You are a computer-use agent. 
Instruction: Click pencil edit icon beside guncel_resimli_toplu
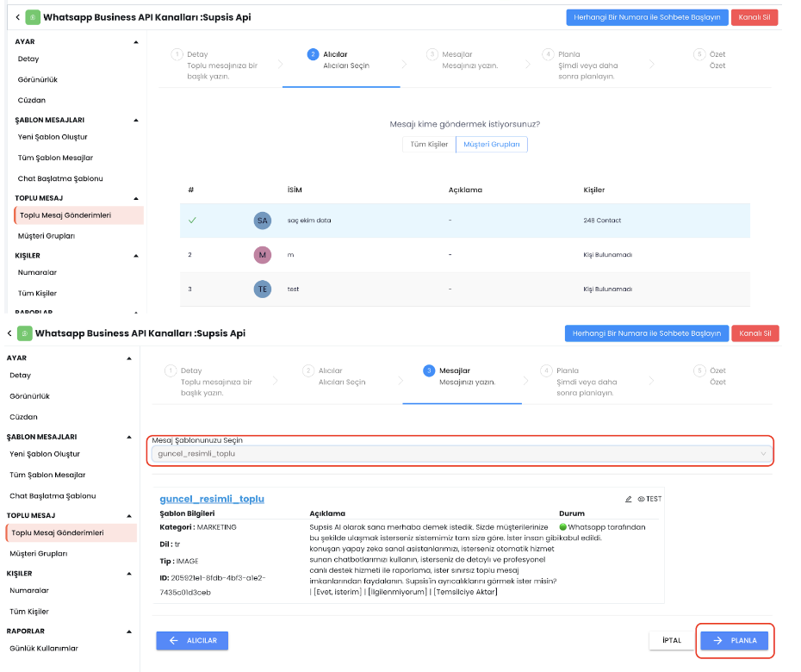point(629,500)
